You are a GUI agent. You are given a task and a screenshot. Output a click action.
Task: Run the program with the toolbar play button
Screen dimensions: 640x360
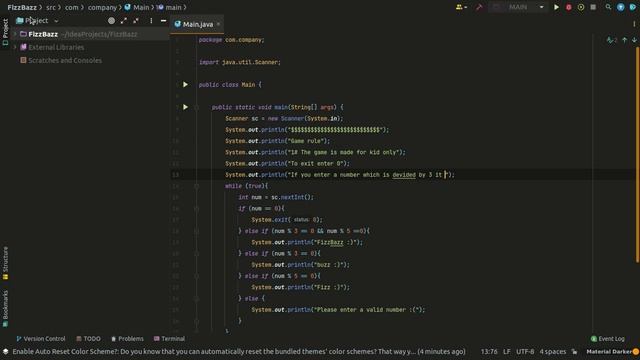(556, 7)
